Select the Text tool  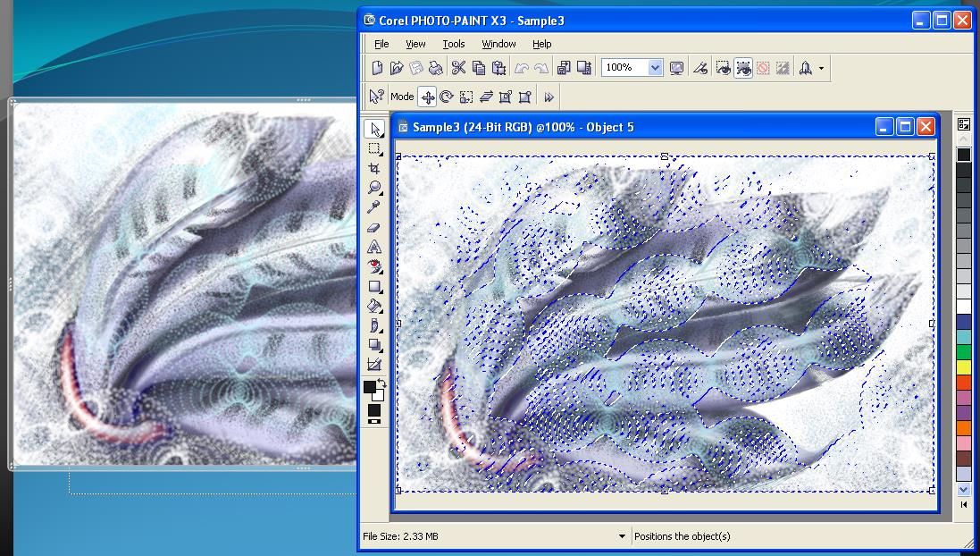[x=374, y=247]
